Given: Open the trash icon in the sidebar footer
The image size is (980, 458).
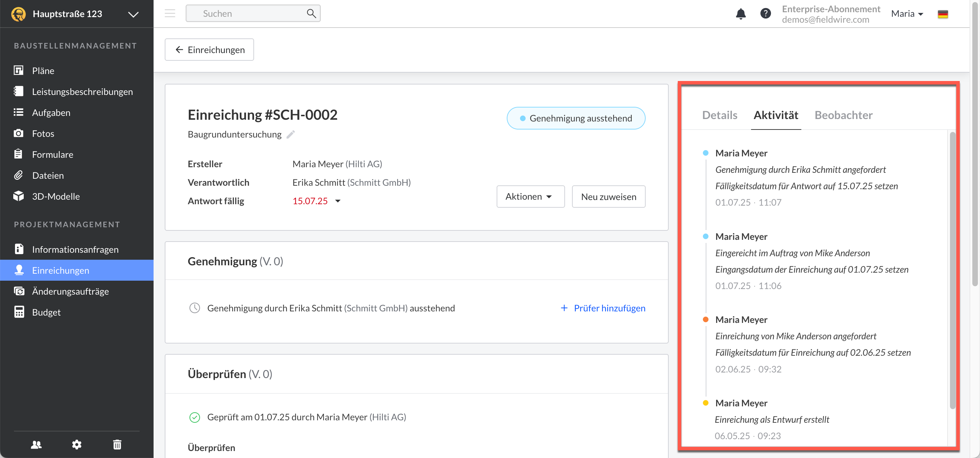Looking at the screenshot, I should (117, 444).
